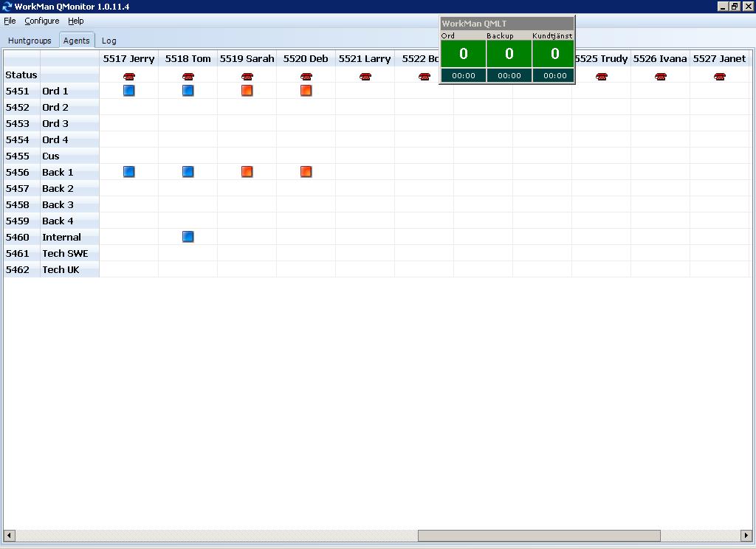The image size is (756, 549).
Task: Toggle Sarah's orange square for Back 1
Action: [x=247, y=172]
